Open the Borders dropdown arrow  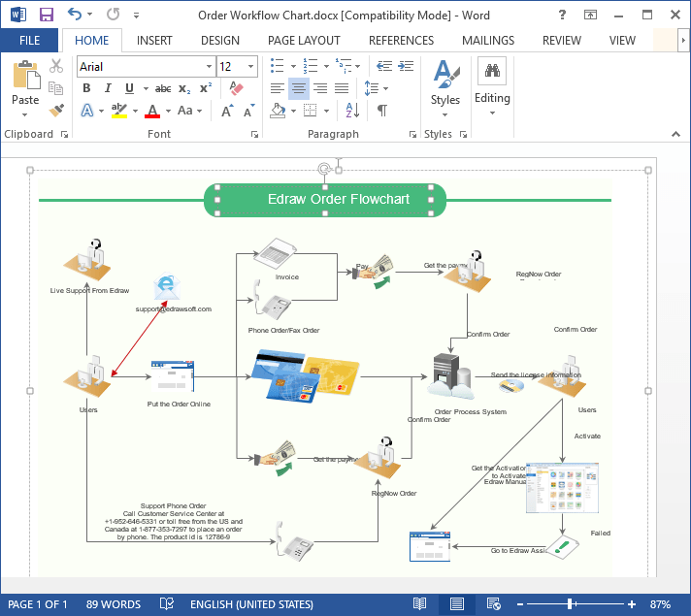pos(326,111)
